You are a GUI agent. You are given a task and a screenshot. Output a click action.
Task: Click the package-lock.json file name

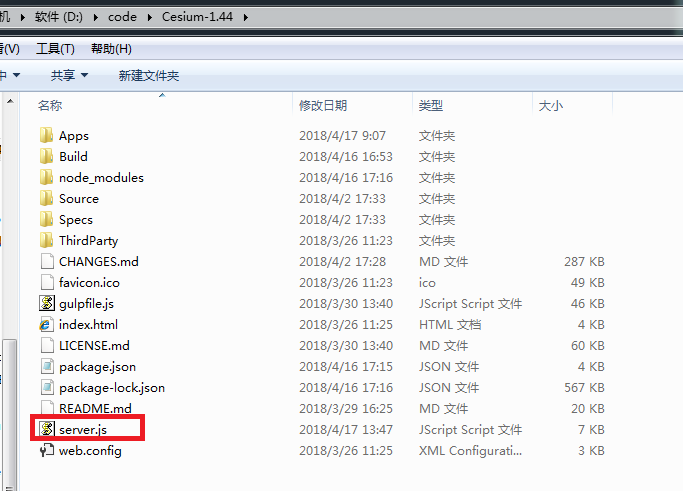click(112, 388)
